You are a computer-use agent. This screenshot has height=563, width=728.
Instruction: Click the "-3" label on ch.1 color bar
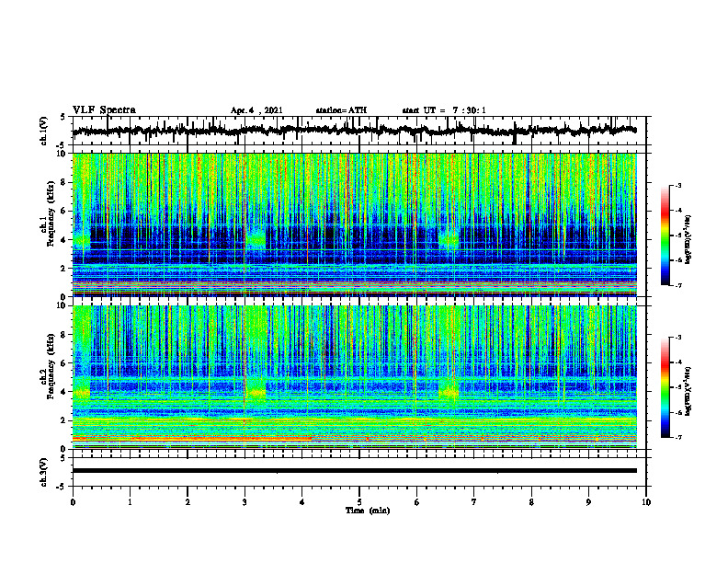tap(678, 186)
